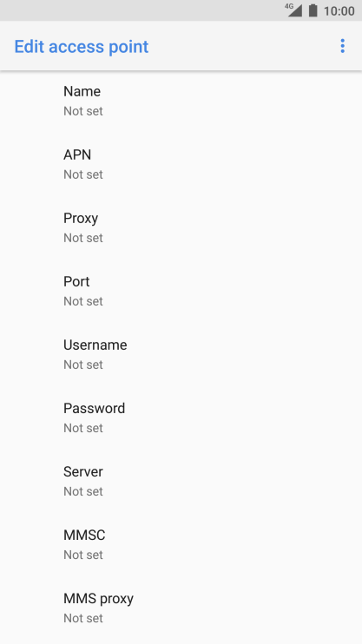
Task: Open the MMS proxy setting
Action: [181, 607]
